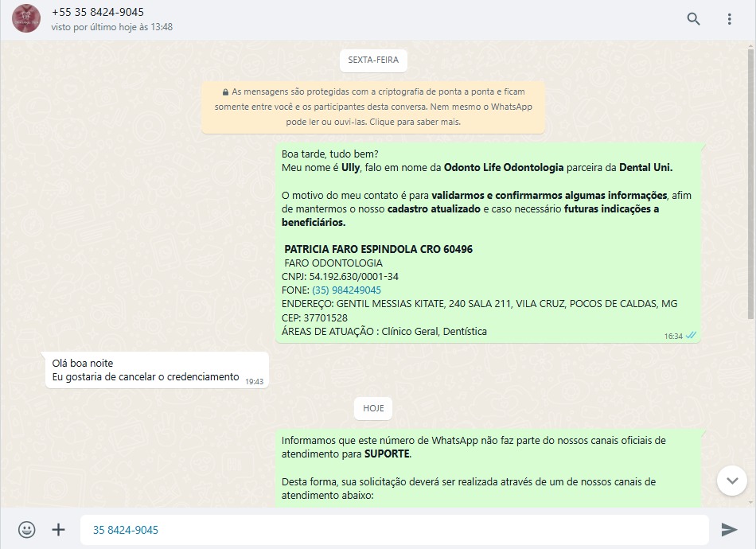756x549 pixels.
Task: Click the message input field
Action: pos(395,530)
